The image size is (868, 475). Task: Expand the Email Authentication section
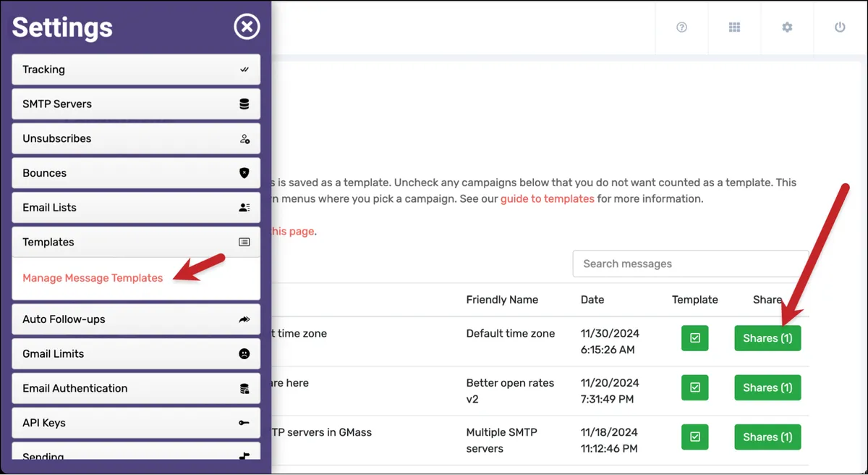click(136, 389)
